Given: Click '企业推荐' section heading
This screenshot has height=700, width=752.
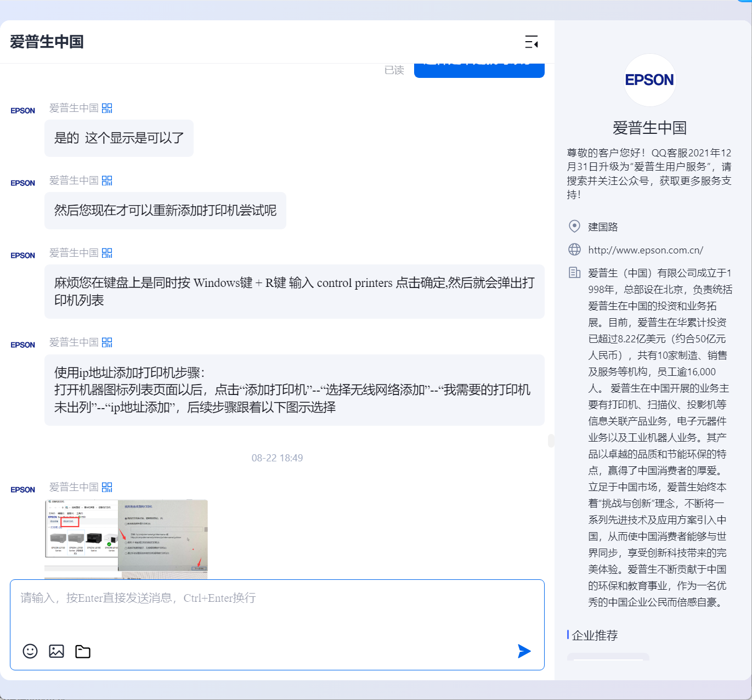Looking at the screenshot, I should click(x=595, y=635).
